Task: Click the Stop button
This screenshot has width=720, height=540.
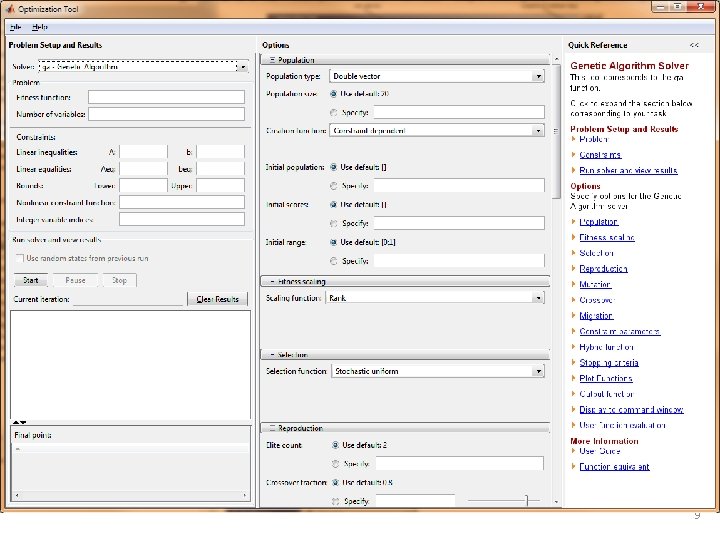Action: pos(119,280)
